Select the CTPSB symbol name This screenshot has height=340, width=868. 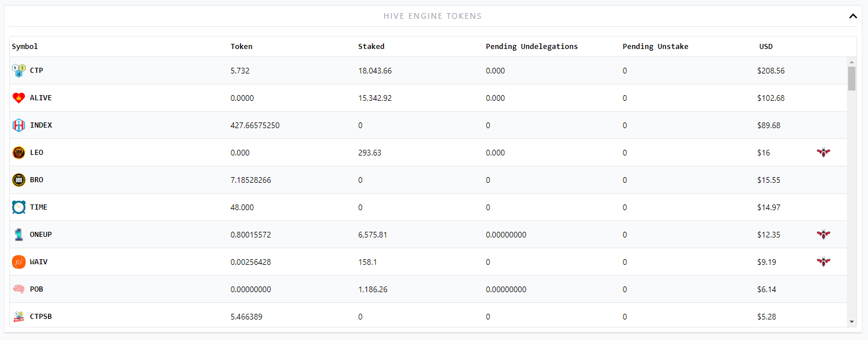(41, 317)
